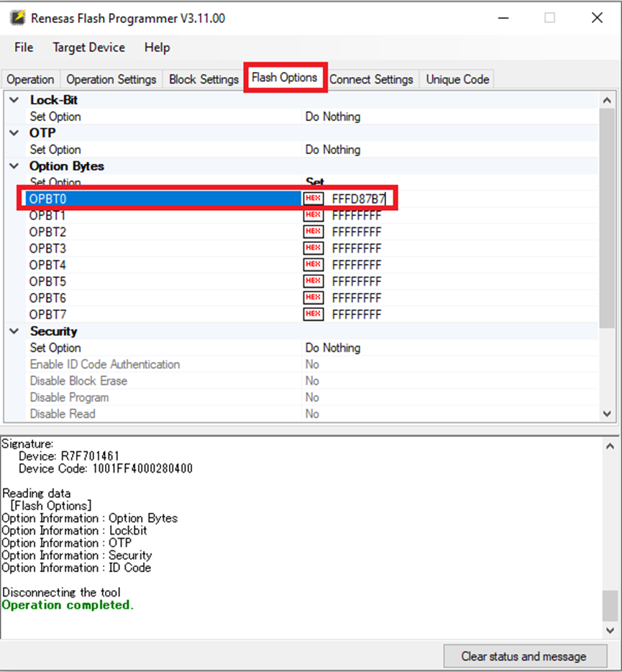
Task: Click the HEX icon for OPBT3
Action: point(313,248)
